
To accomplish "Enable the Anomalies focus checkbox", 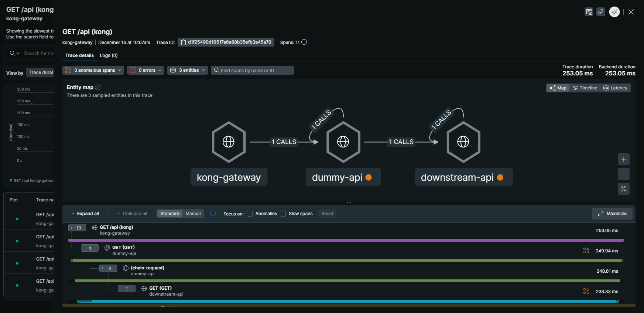I will pyautogui.click(x=250, y=214).
